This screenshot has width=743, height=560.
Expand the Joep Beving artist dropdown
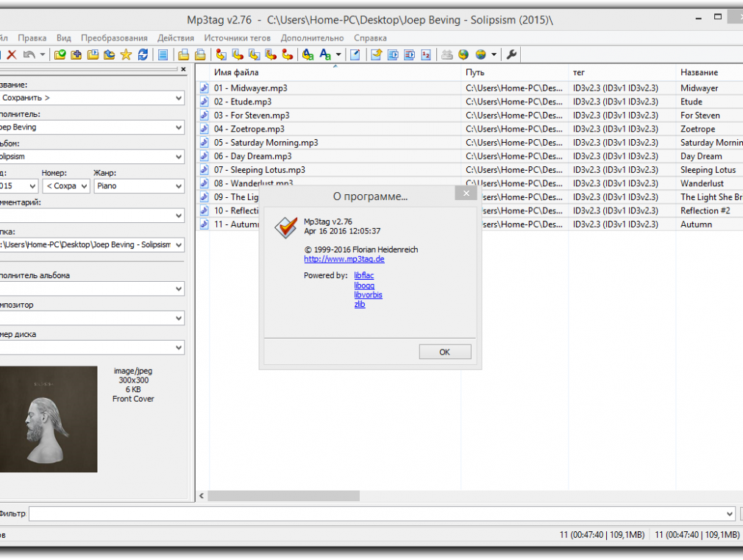[x=179, y=127]
